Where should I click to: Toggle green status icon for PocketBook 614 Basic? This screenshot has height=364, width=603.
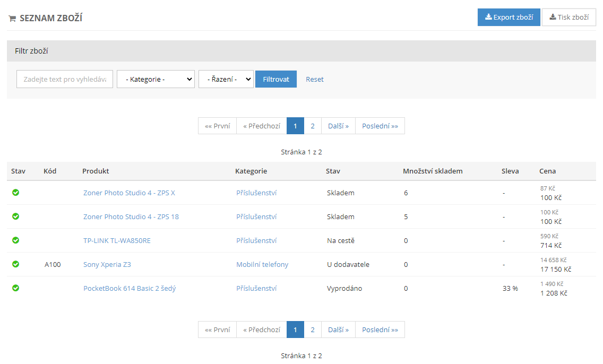[x=16, y=288]
